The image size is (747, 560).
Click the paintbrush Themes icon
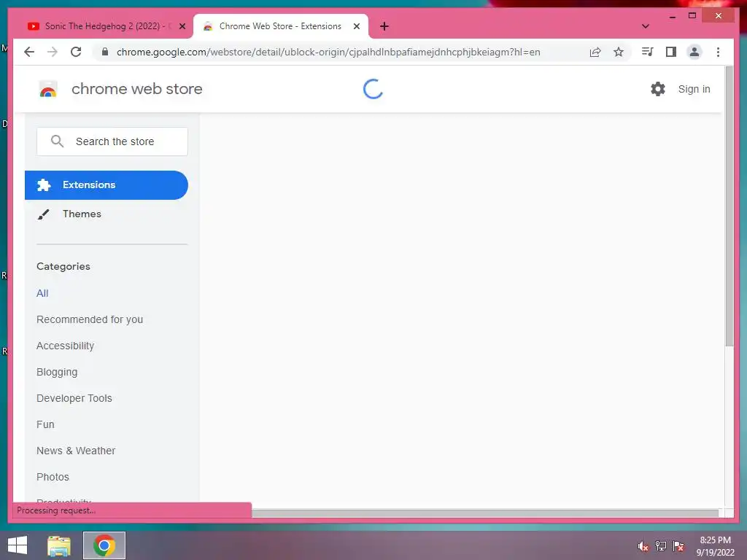click(43, 214)
